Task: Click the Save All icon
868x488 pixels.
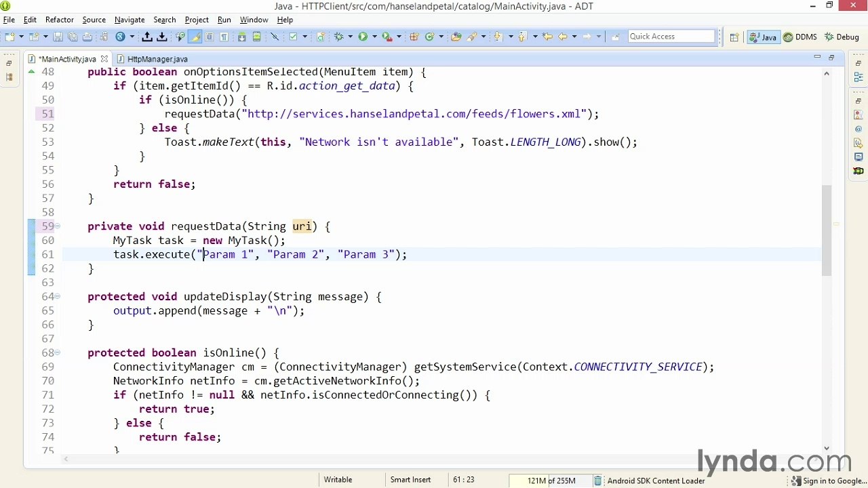Action: (x=73, y=37)
